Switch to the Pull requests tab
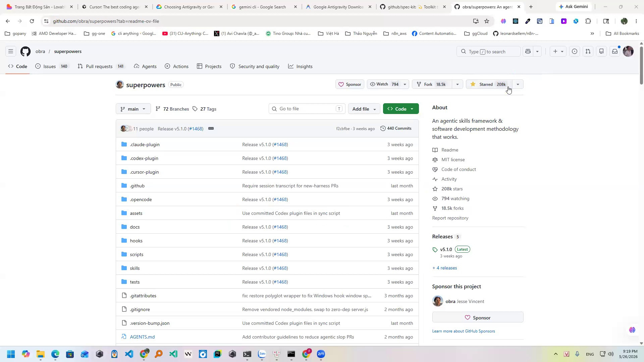Image resolution: width=644 pixels, height=362 pixels. click(x=101, y=66)
